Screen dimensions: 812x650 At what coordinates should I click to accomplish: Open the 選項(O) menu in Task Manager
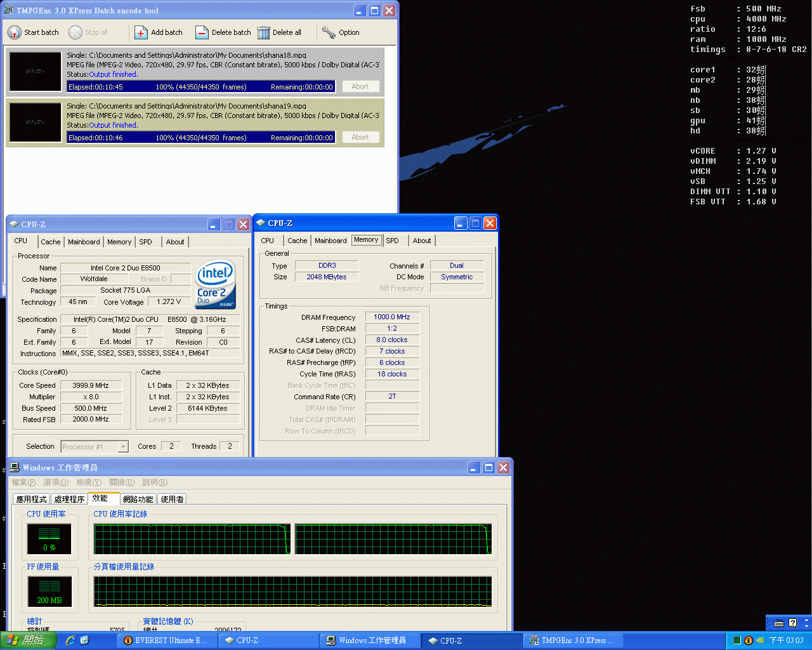coord(56,482)
